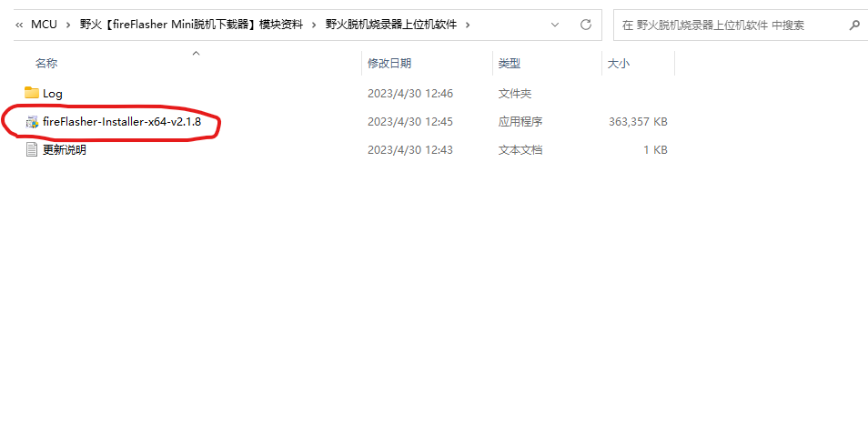
Task: Select the 更新说明 text document icon
Action: pyautogui.click(x=32, y=149)
